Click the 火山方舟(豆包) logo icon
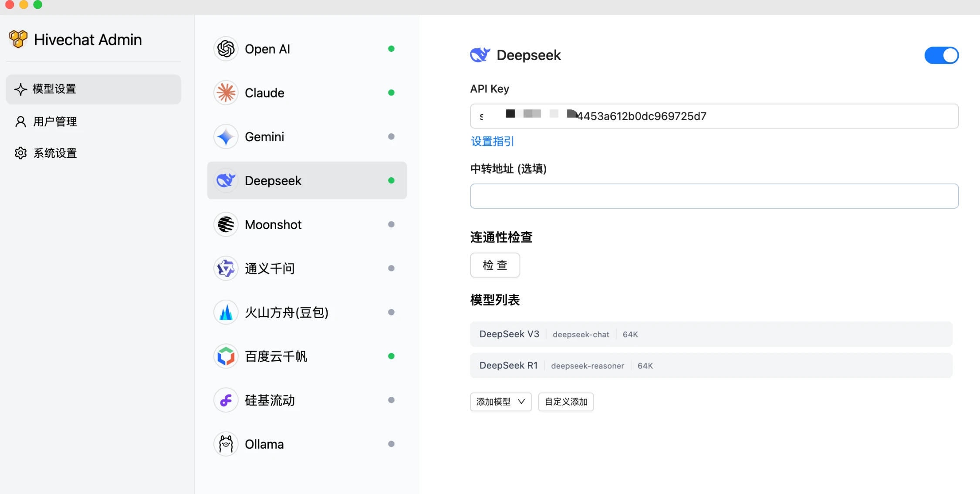This screenshot has height=494, width=980. (x=226, y=312)
